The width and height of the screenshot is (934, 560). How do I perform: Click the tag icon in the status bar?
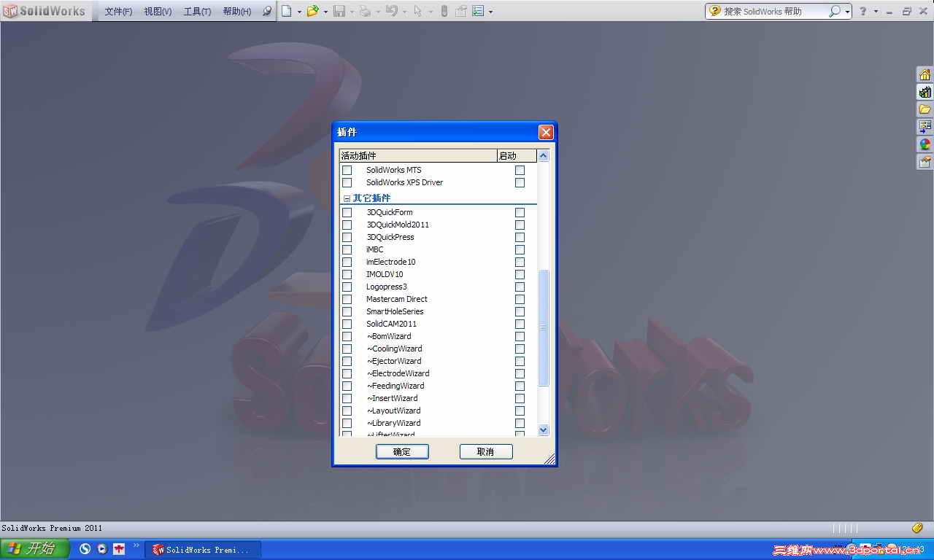(917, 528)
